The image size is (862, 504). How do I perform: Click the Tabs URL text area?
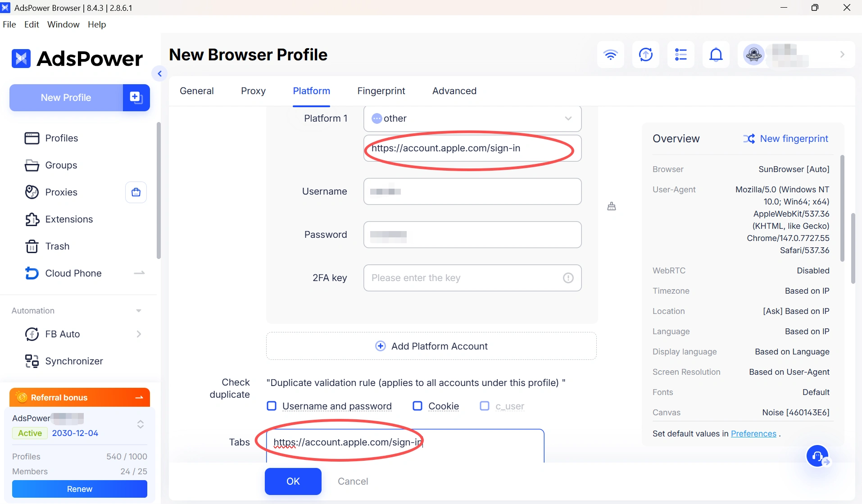click(x=405, y=445)
